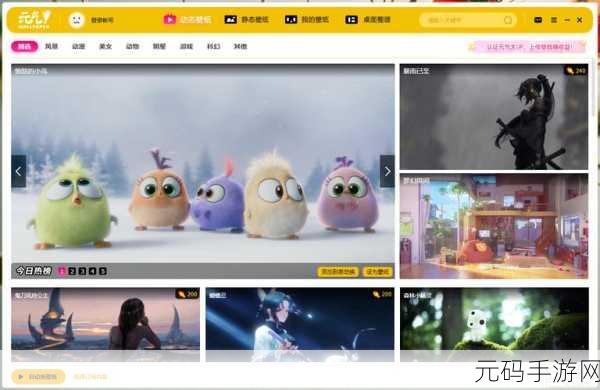Jump to carousel page 3
The width and height of the screenshot is (600, 390).
coord(82,271)
